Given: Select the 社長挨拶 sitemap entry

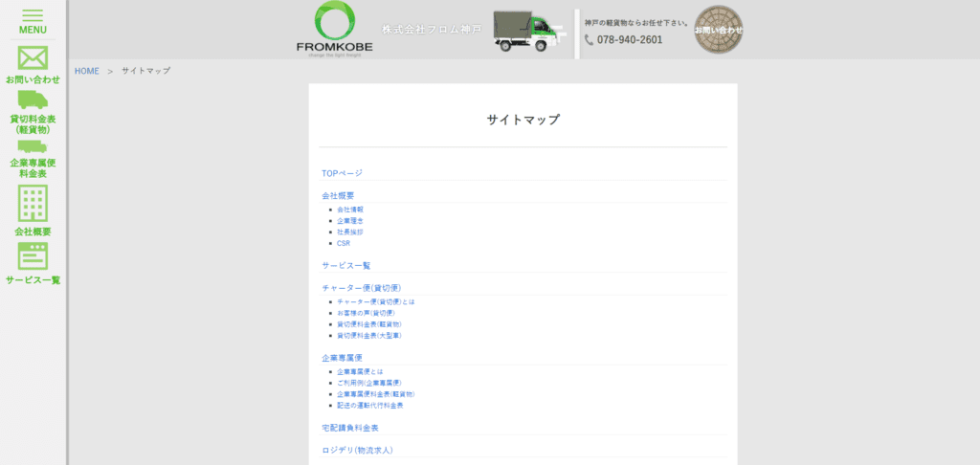Looking at the screenshot, I should pos(350,232).
